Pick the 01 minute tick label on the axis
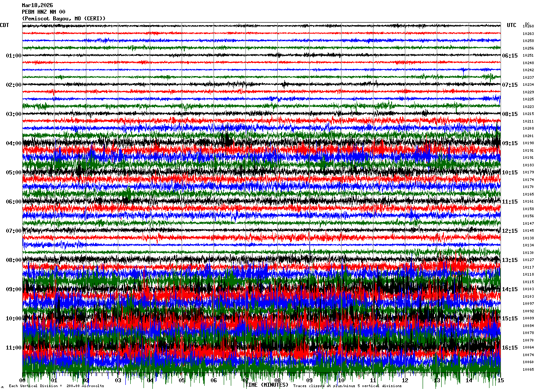 (x=54, y=380)
